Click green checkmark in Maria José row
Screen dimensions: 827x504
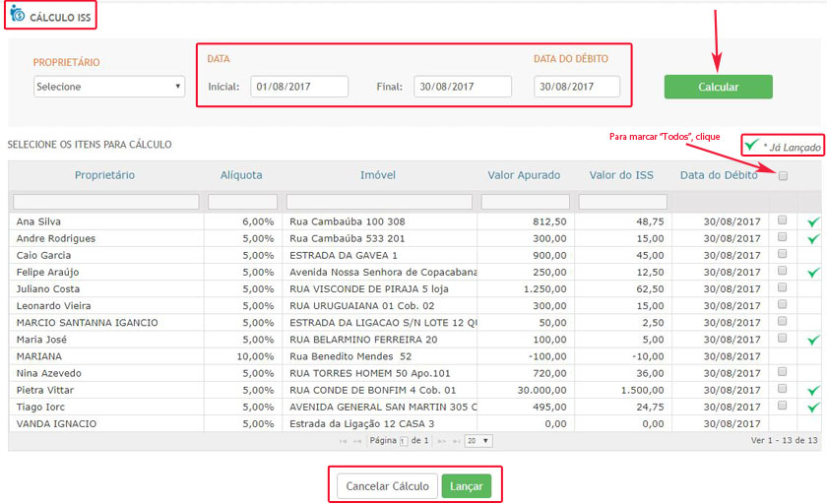click(812, 340)
